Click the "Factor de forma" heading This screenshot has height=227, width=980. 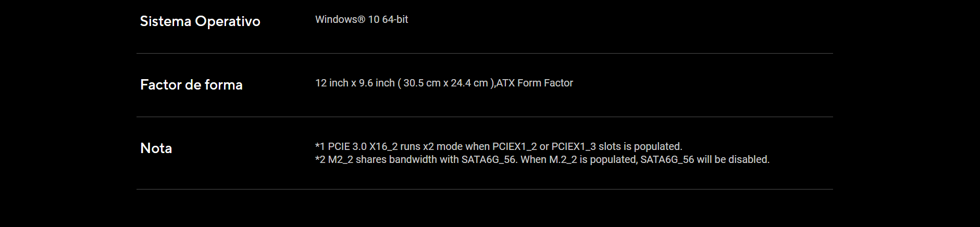coord(191,84)
